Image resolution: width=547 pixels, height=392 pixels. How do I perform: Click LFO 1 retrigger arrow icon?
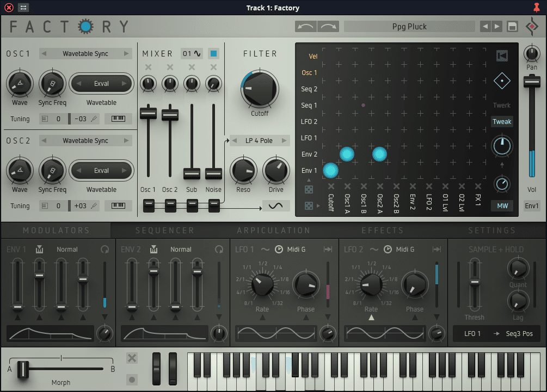tap(328, 250)
